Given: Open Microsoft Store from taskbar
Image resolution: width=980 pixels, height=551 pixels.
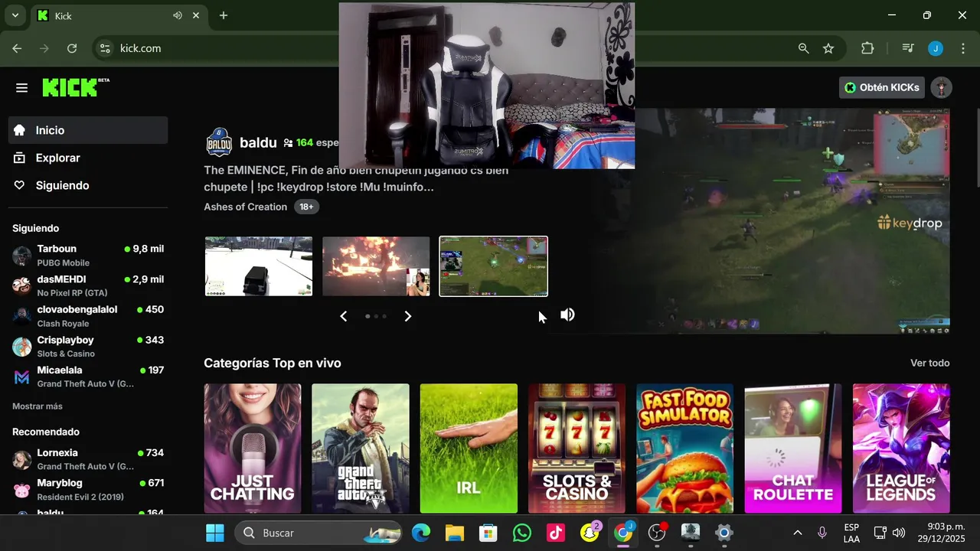Looking at the screenshot, I should [x=488, y=533].
